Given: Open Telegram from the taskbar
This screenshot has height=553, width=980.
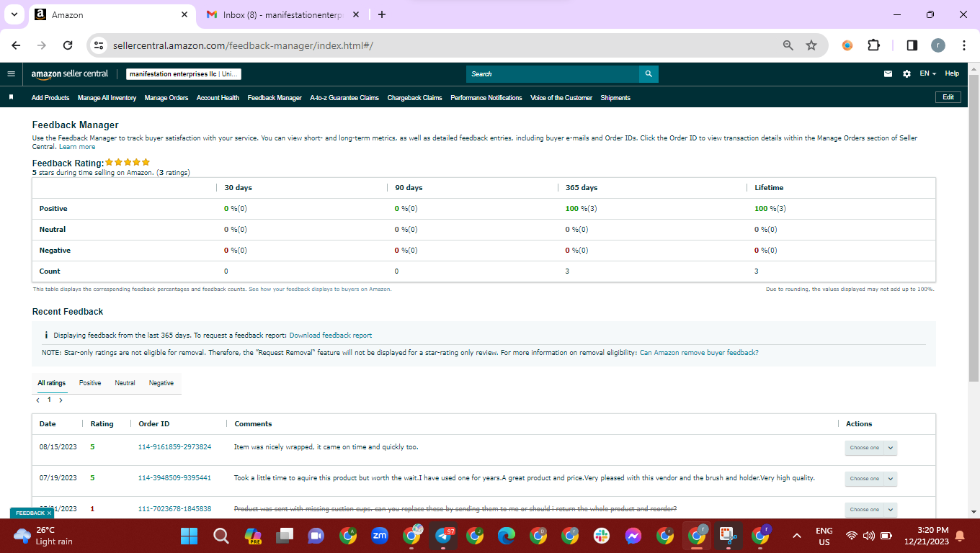Looking at the screenshot, I should point(444,536).
